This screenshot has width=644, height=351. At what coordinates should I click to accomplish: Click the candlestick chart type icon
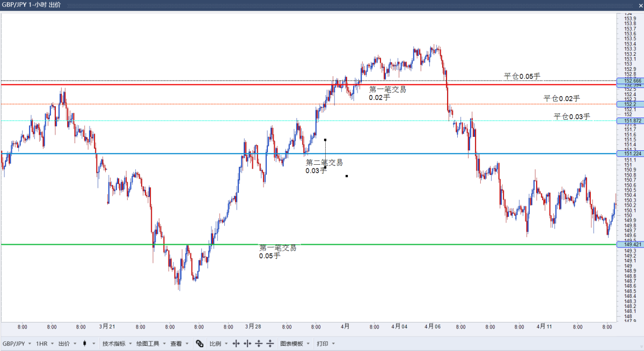click(84, 343)
